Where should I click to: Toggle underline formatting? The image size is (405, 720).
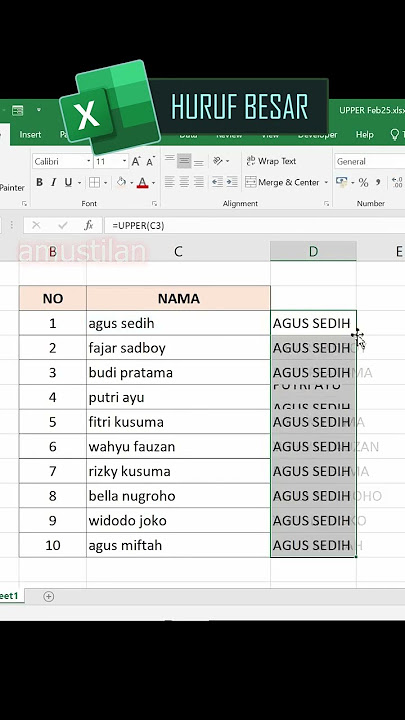[68, 183]
